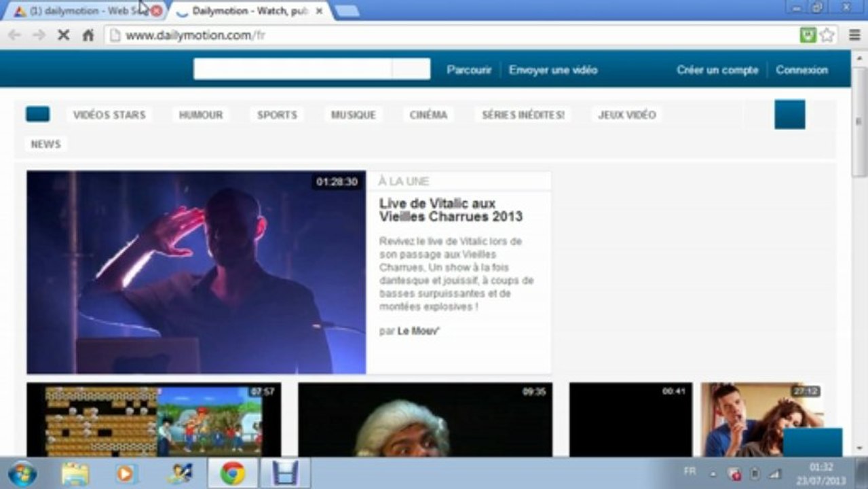Go to the Chrome home page icon
Viewport: 868px width, 489px height.
pos(88,35)
